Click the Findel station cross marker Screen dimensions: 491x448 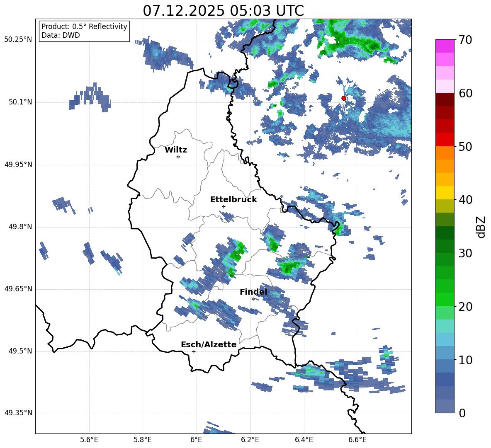click(x=253, y=299)
